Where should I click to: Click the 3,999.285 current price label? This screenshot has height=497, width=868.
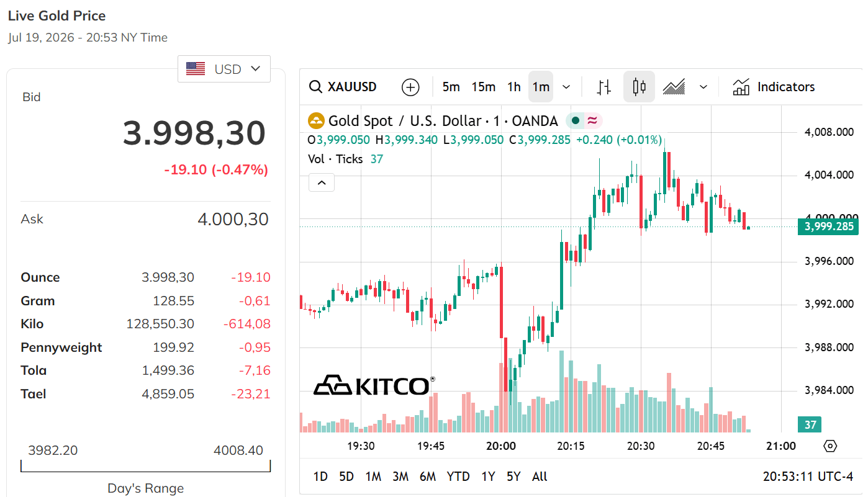tap(828, 226)
